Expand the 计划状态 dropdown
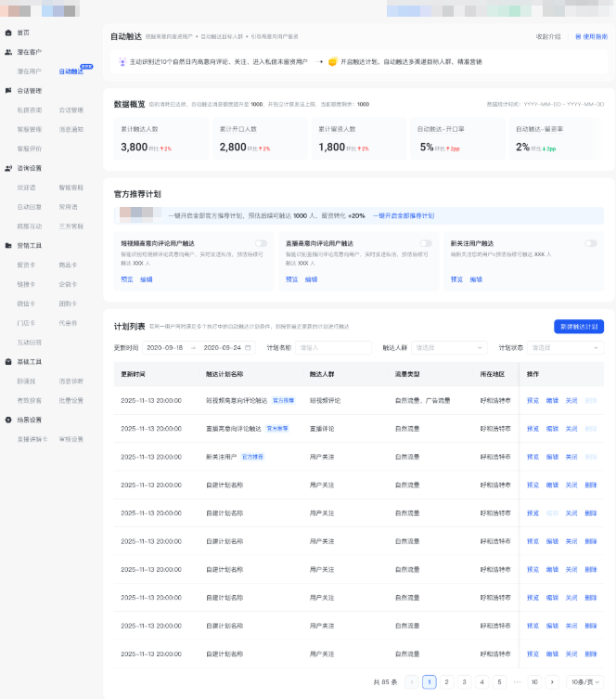616x699 pixels. [x=565, y=347]
